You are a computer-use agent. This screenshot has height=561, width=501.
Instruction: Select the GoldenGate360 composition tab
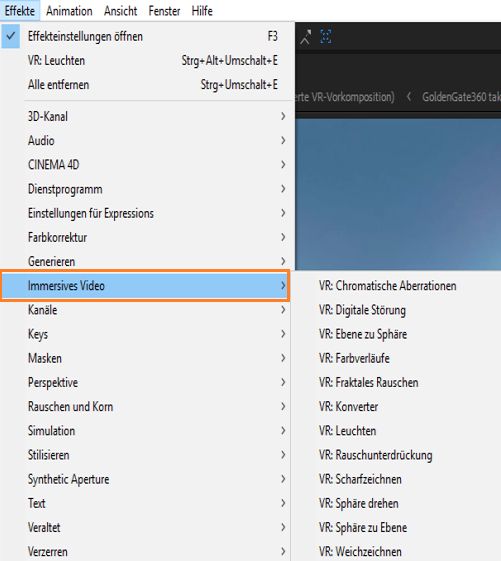(x=461, y=97)
